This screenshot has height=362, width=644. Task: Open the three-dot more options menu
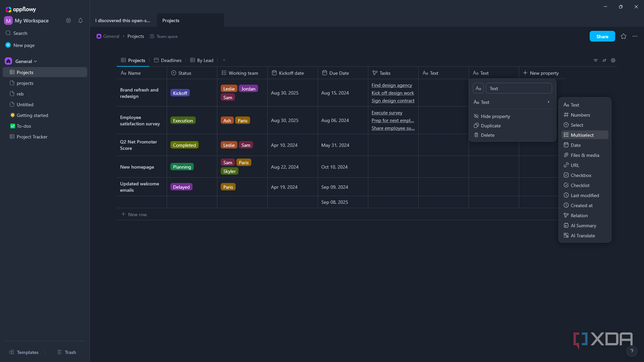[x=635, y=36]
